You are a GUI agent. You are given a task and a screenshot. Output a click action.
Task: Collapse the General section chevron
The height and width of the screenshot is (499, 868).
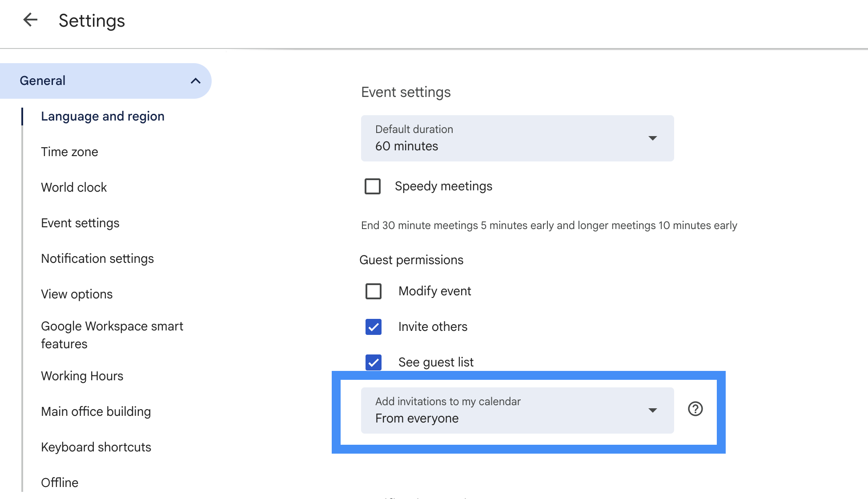(x=195, y=81)
